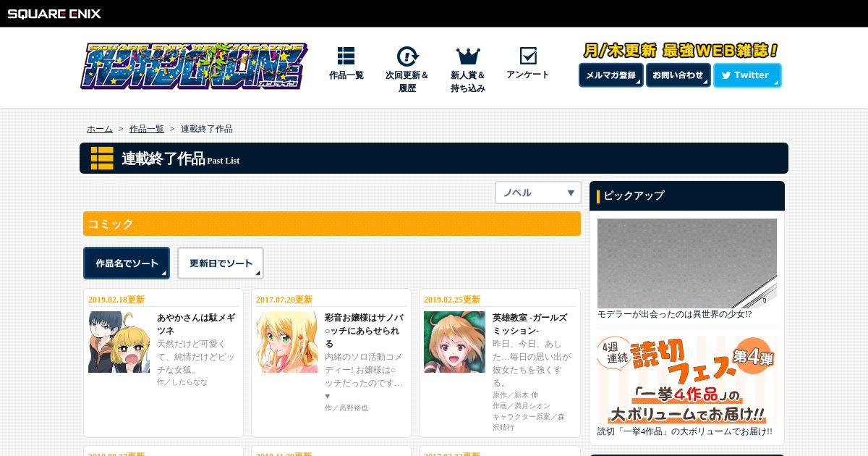
Task: Click the ピックアップ sidebar header
Action: [687, 195]
